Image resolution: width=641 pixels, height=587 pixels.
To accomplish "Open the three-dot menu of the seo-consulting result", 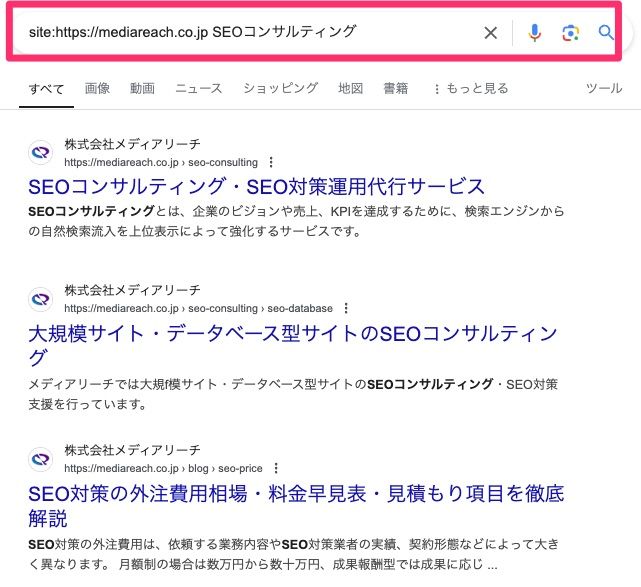I will (271, 162).
